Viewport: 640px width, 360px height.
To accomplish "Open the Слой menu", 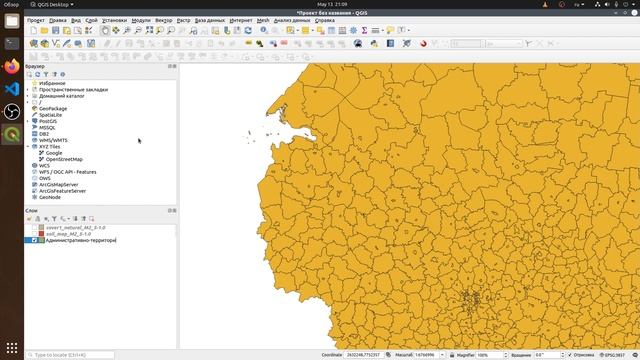I will pyautogui.click(x=91, y=20).
